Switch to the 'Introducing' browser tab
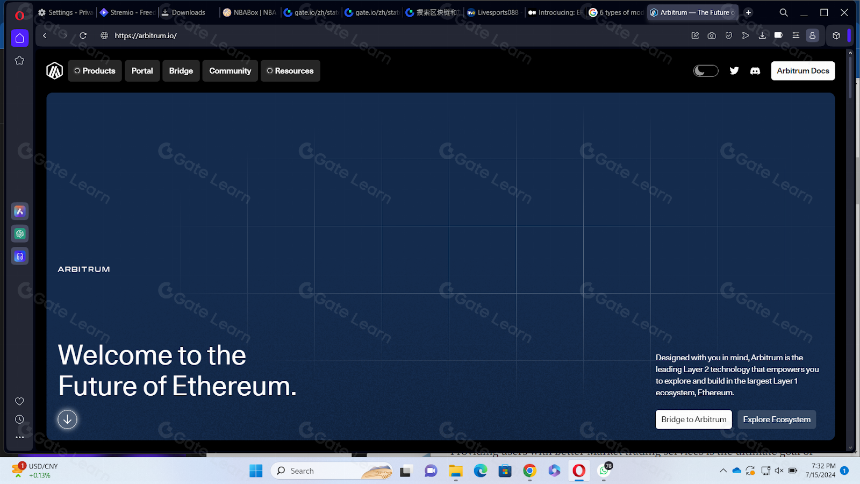The image size is (860, 484). [554, 13]
